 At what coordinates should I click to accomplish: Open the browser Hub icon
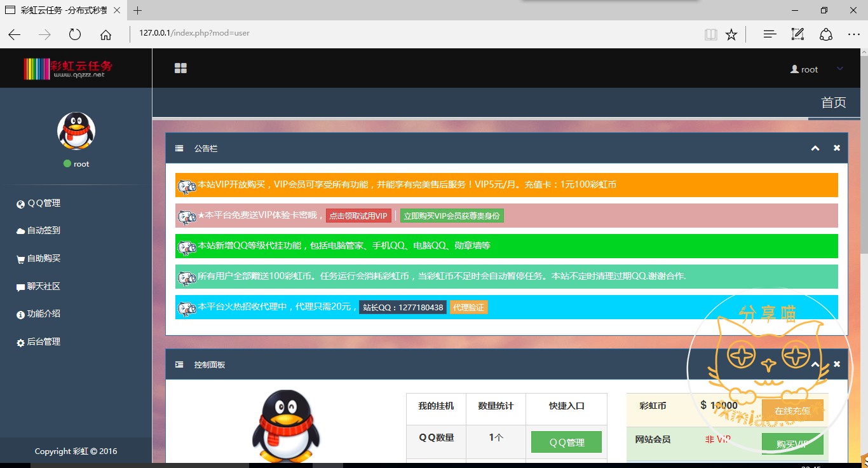point(770,34)
